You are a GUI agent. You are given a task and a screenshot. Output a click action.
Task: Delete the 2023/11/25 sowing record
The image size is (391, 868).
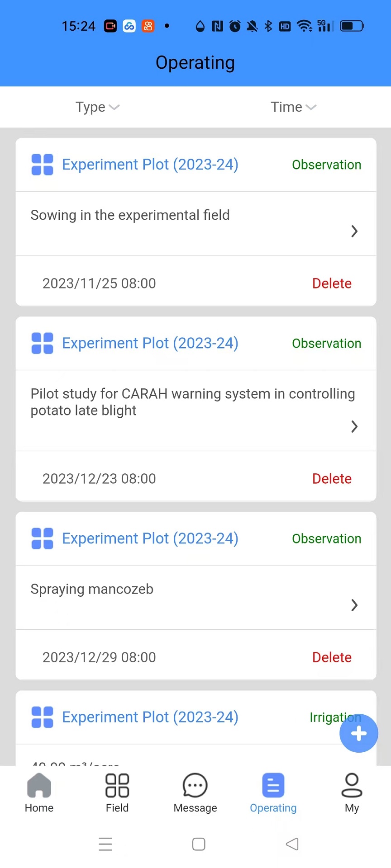(332, 283)
